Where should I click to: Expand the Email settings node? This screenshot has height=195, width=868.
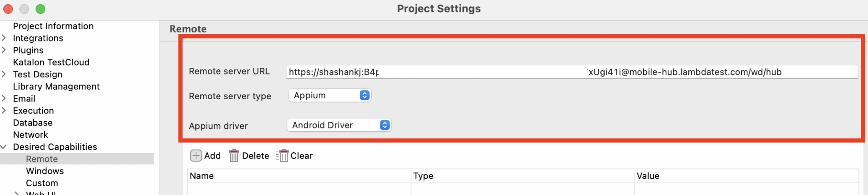tap(4, 98)
